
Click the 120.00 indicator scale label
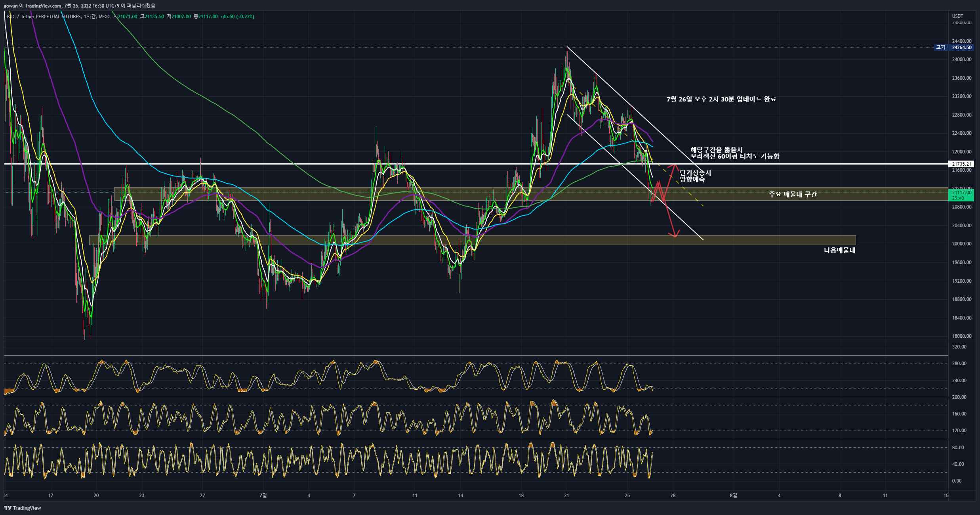click(959, 431)
